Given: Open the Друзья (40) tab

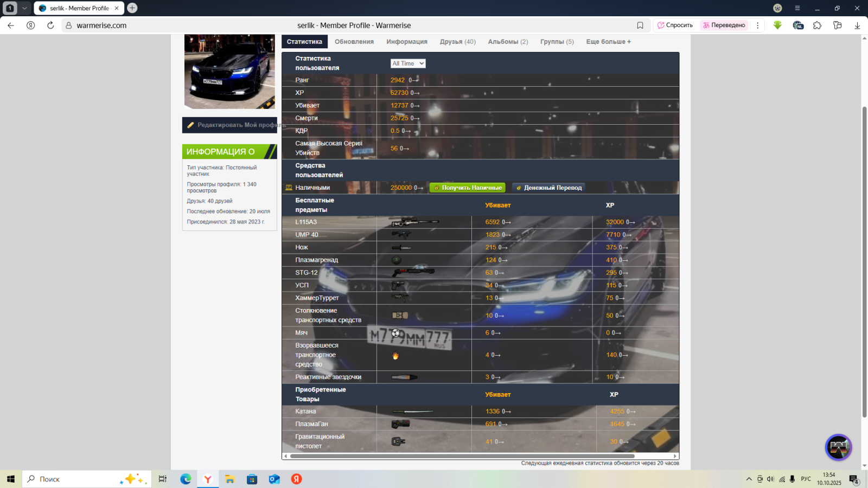Looking at the screenshot, I should 457,42.
